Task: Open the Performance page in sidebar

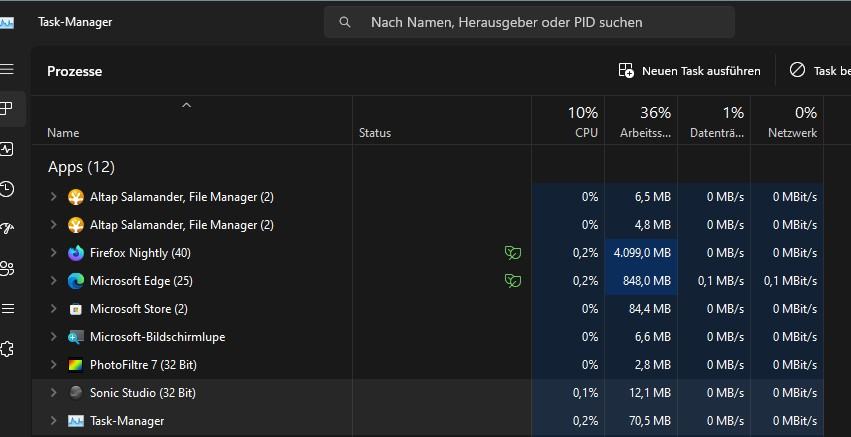Action: [x=7, y=149]
